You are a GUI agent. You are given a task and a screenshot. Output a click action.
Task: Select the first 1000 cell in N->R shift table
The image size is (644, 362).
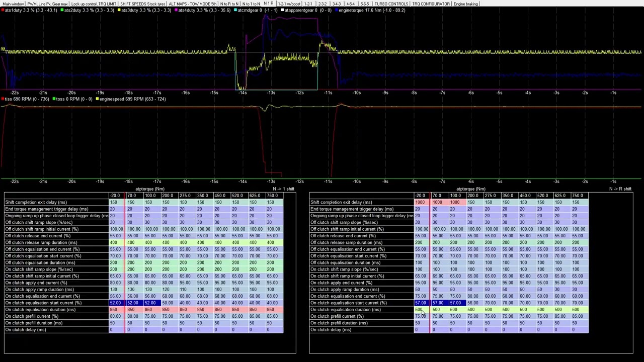pos(420,202)
